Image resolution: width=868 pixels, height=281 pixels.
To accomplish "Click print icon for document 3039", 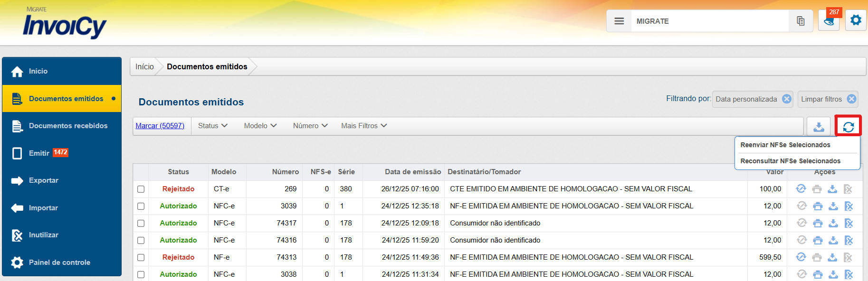I will click(817, 206).
